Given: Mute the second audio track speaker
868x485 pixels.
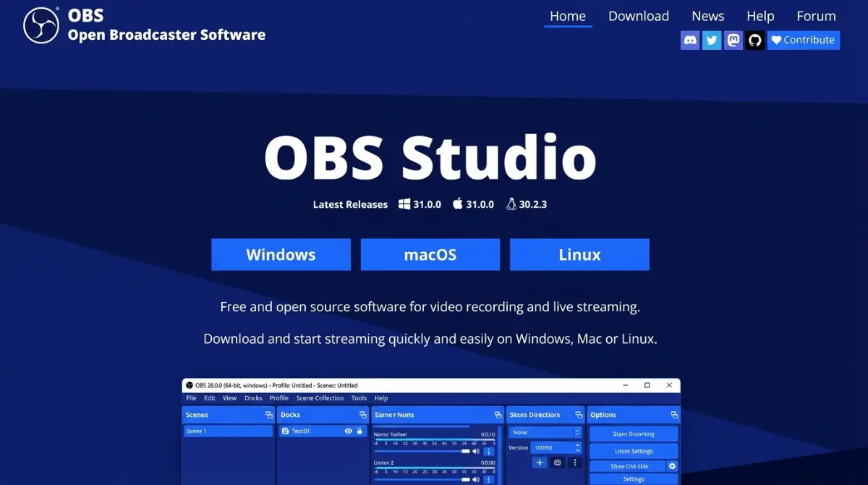Looking at the screenshot, I should coord(475,478).
